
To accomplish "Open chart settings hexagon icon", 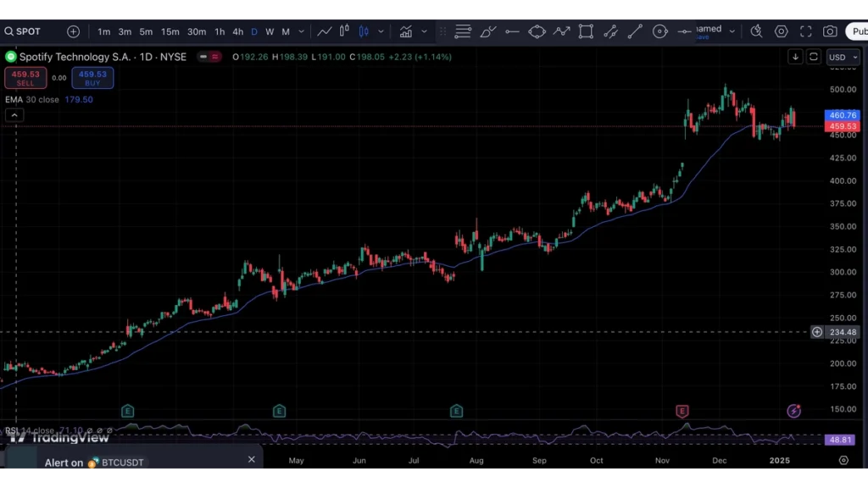I will coord(781,31).
